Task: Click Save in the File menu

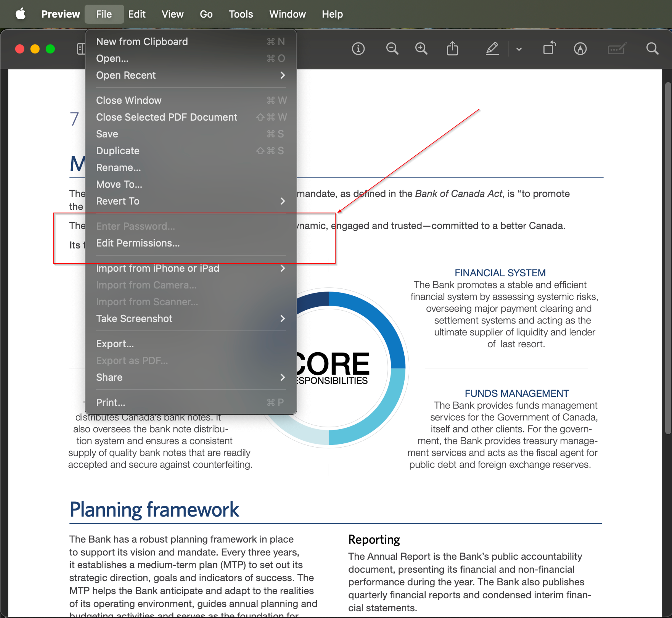Action: 191,134
